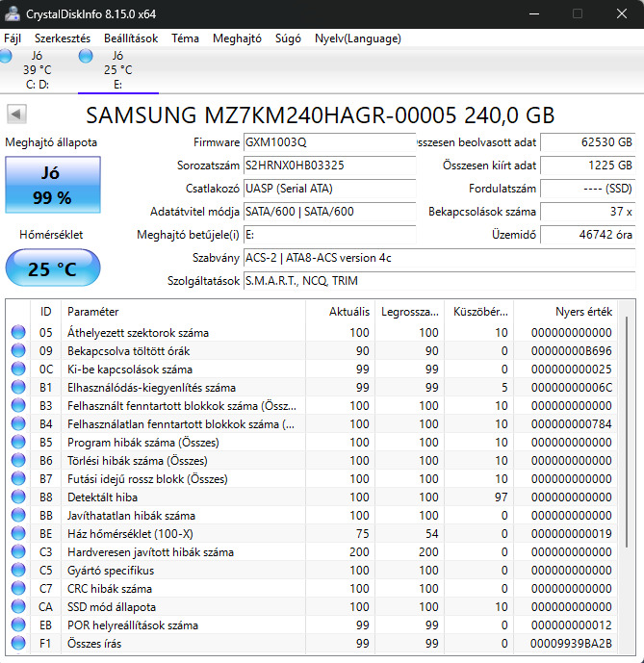The image size is (644, 663).
Task: Select the Elhasználódás-kiegyenlítés száma row
Action: coord(312,387)
